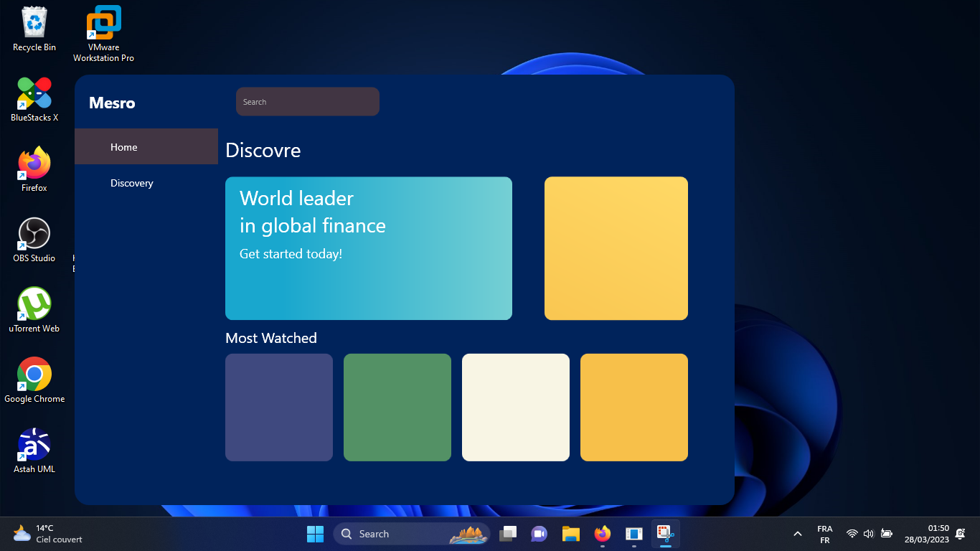Open Task View on the taskbar
980x551 pixels.
(x=508, y=534)
